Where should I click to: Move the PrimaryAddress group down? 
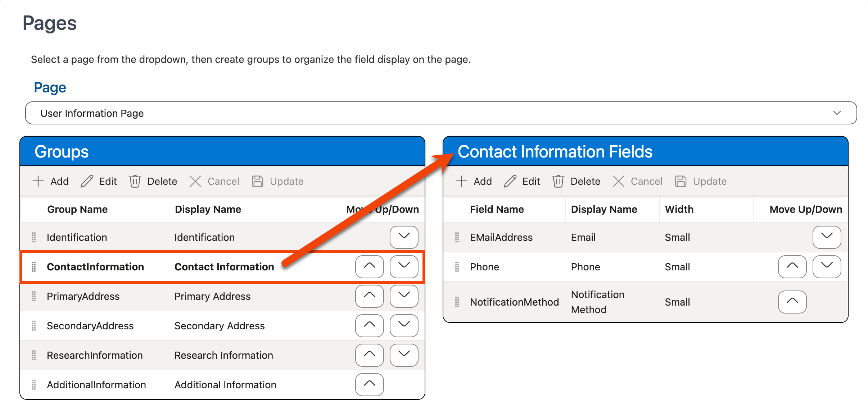[404, 296]
